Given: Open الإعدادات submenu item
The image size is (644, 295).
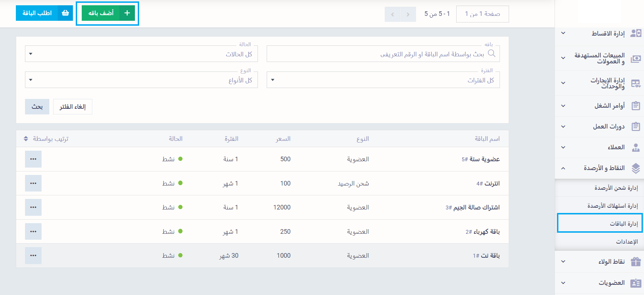Looking at the screenshot, I should 627,241.
